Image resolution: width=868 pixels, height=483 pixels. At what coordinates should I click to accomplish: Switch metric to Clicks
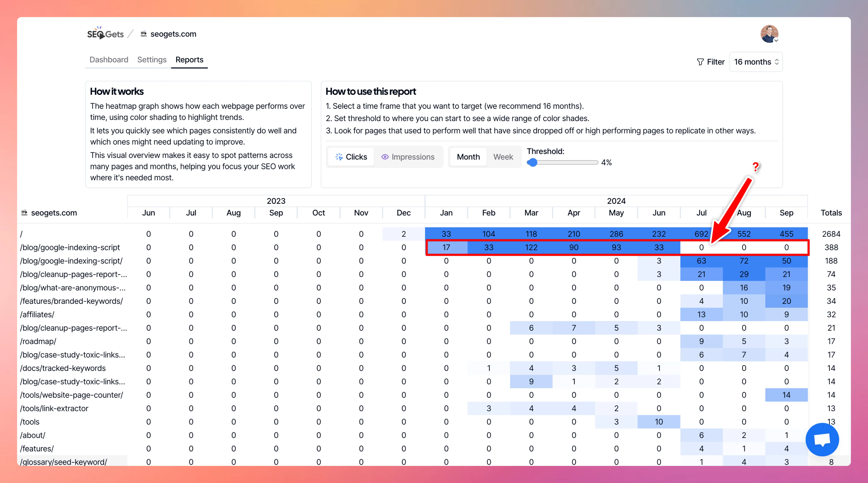pyautogui.click(x=351, y=157)
